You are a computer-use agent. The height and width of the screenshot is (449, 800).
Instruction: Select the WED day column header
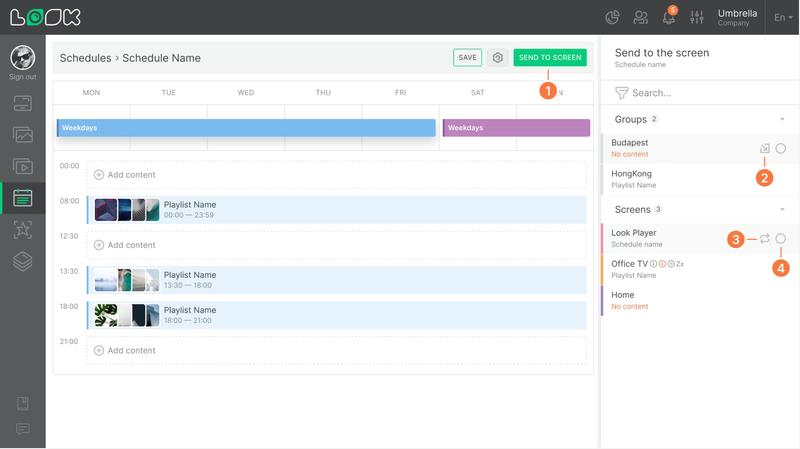coord(246,92)
